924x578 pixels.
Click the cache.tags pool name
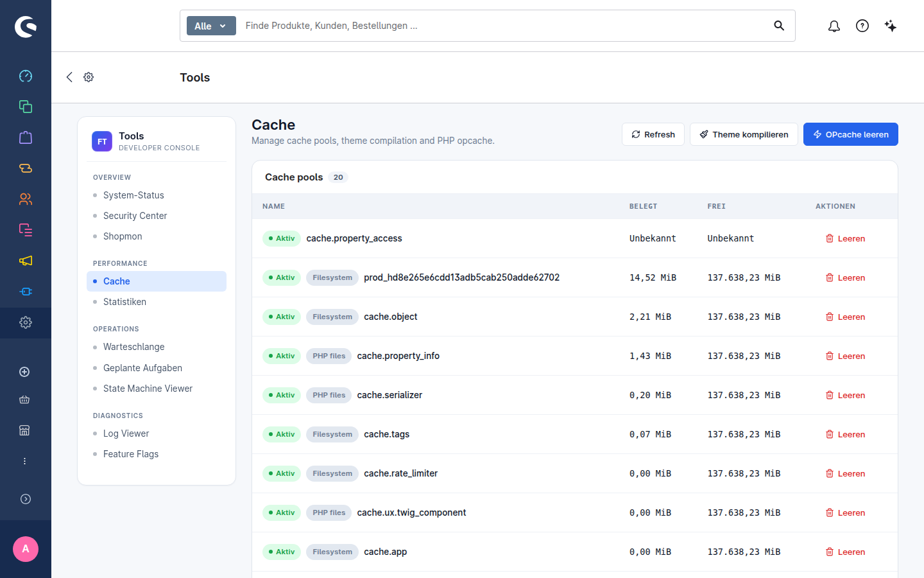(x=386, y=434)
